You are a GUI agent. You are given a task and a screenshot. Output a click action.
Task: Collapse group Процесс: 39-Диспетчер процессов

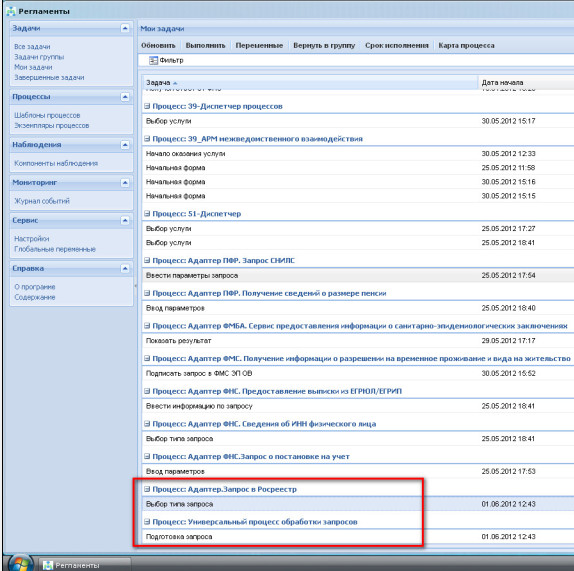[147, 106]
